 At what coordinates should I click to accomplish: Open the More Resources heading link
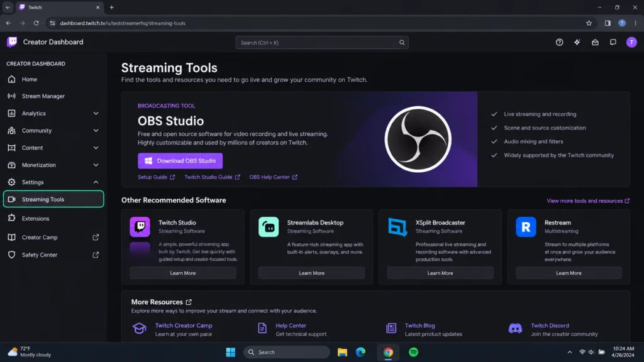(157, 302)
